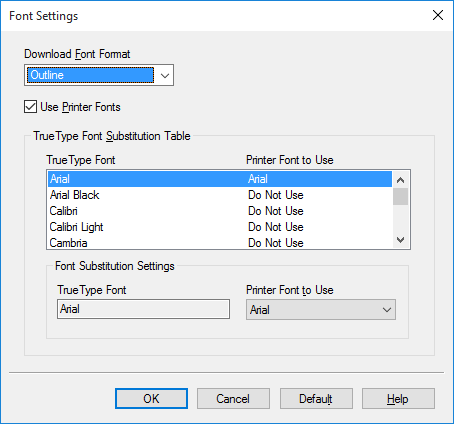Restore settings with Default button
454x424 pixels.
[x=316, y=399]
